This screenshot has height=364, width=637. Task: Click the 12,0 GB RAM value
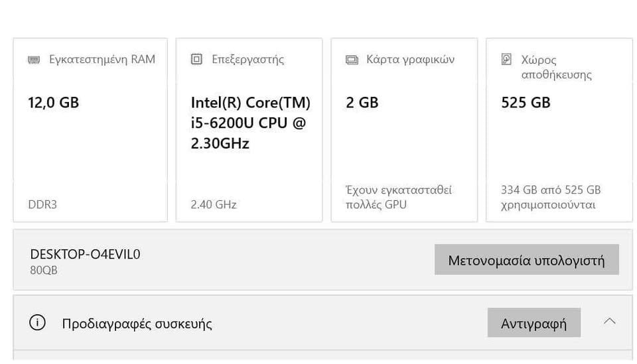pyautogui.click(x=53, y=103)
